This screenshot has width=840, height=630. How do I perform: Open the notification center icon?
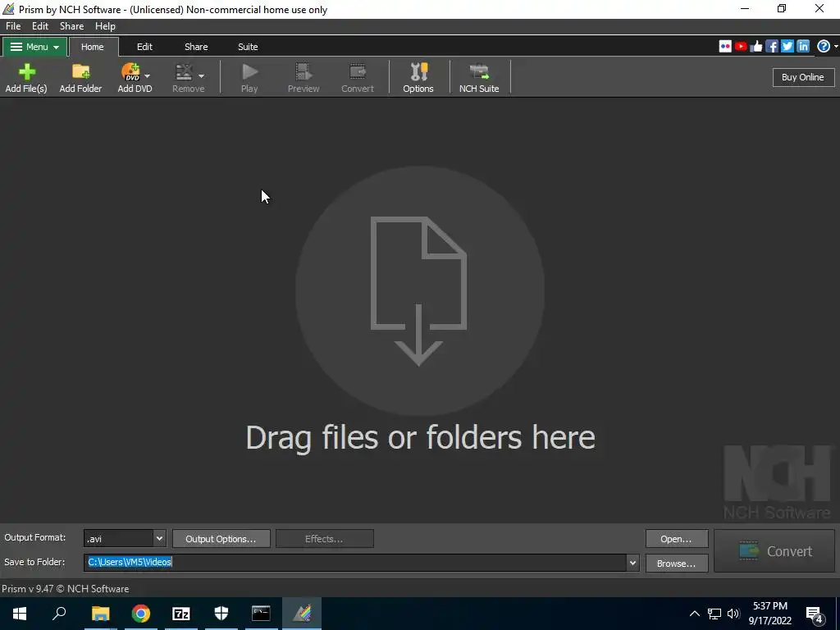pos(815,614)
